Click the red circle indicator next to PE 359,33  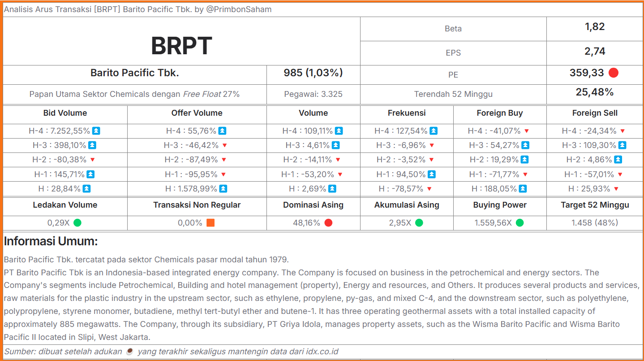coord(614,73)
